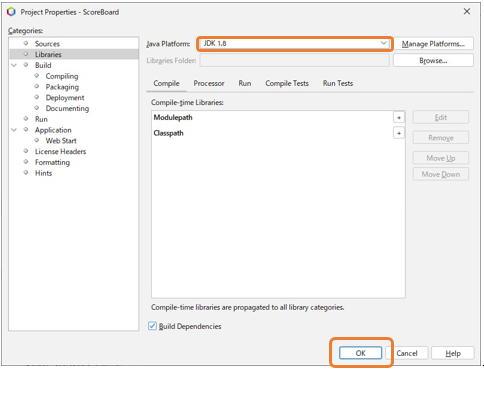Select the Formatting category
This screenshot has width=484, height=396.
(52, 162)
